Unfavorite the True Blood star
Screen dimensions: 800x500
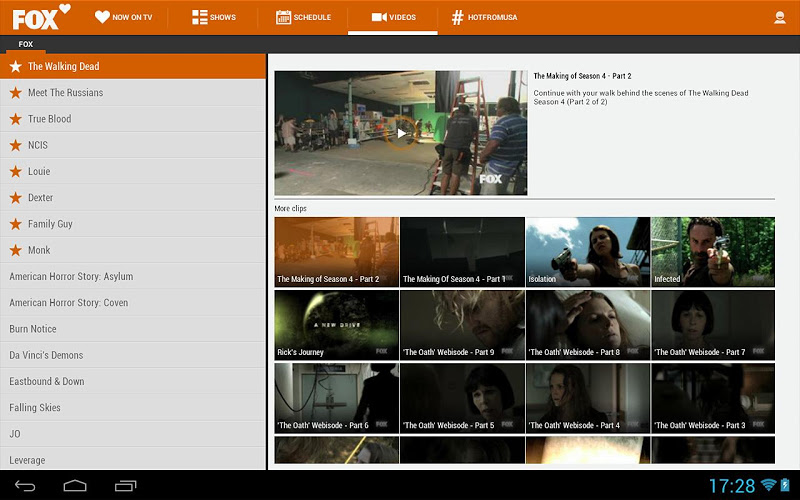15,119
